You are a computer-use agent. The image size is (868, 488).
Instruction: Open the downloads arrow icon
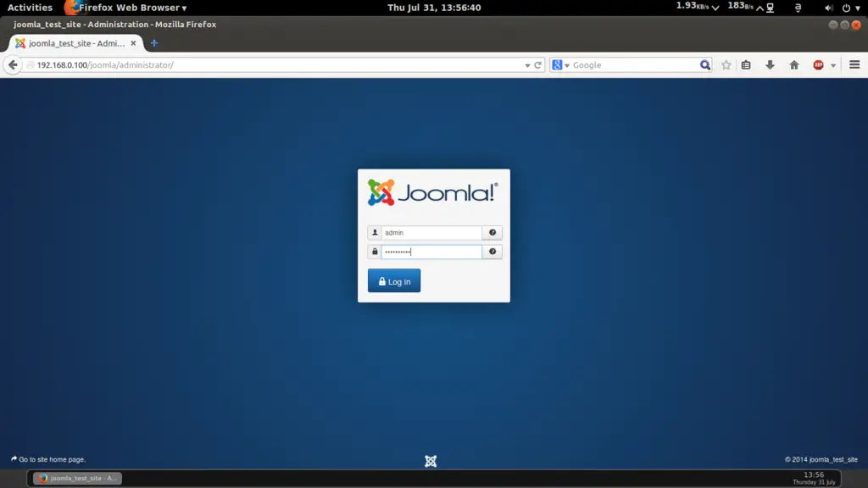770,64
